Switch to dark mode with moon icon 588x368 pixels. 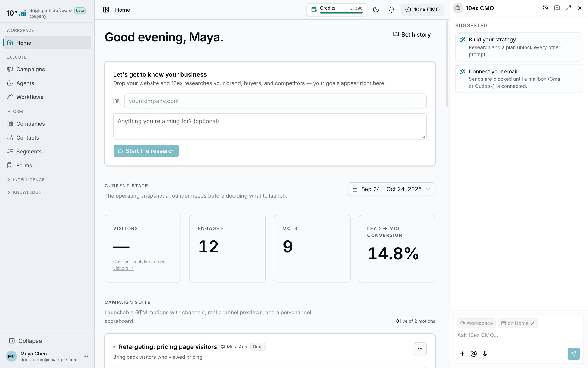376,10
